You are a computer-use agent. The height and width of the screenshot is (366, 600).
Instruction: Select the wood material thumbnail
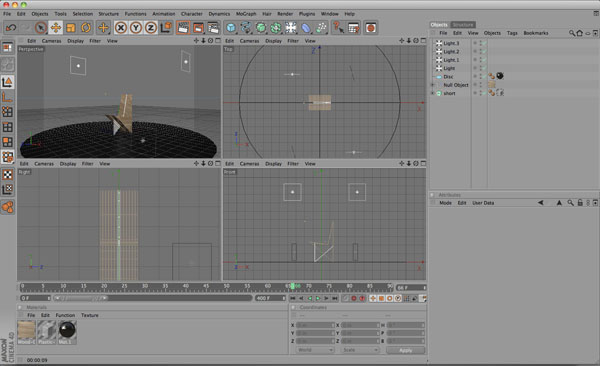tap(26, 332)
